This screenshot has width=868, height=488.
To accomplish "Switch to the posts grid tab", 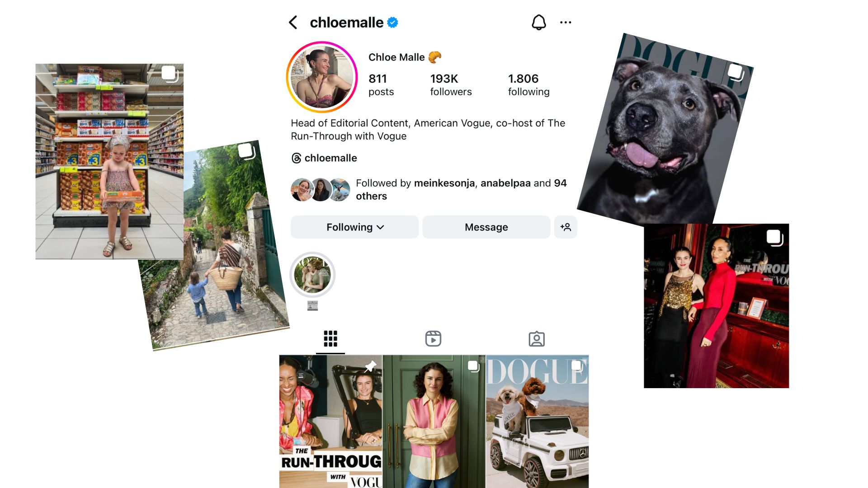I will (330, 338).
